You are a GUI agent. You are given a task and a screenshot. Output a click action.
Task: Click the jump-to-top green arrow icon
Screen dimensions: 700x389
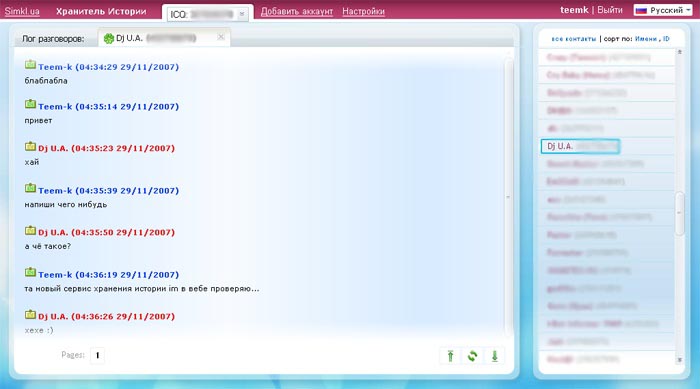(450, 356)
